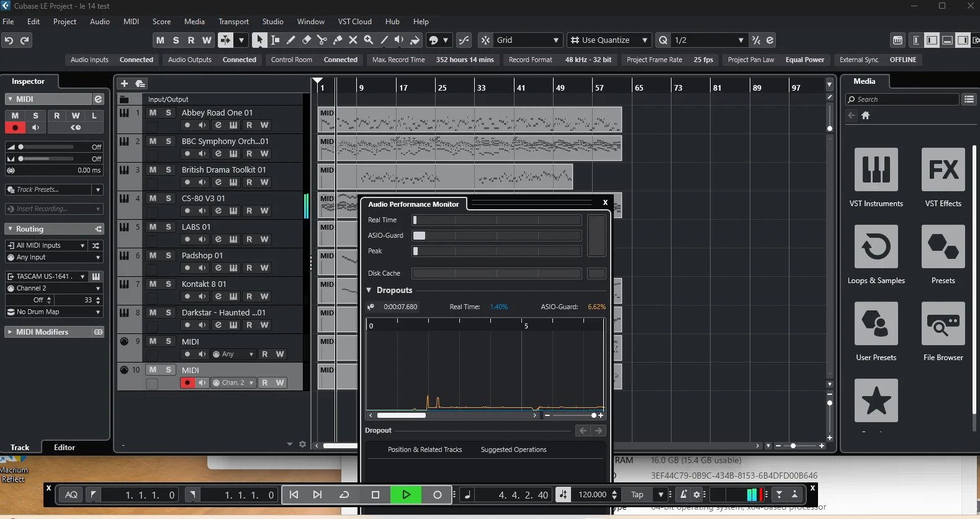The image size is (980, 519).
Task: Pick the Split scissors tool
Action: tap(322, 40)
